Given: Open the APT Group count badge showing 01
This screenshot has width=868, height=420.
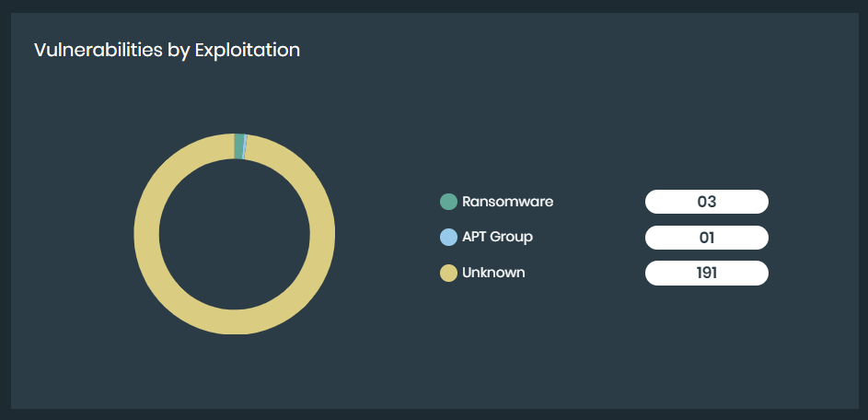Looking at the screenshot, I should (x=706, y=238).
